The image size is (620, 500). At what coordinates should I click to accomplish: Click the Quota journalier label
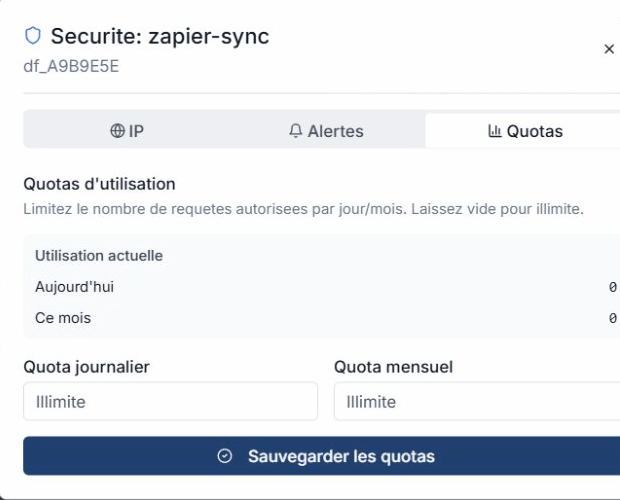tap(86, 367)
